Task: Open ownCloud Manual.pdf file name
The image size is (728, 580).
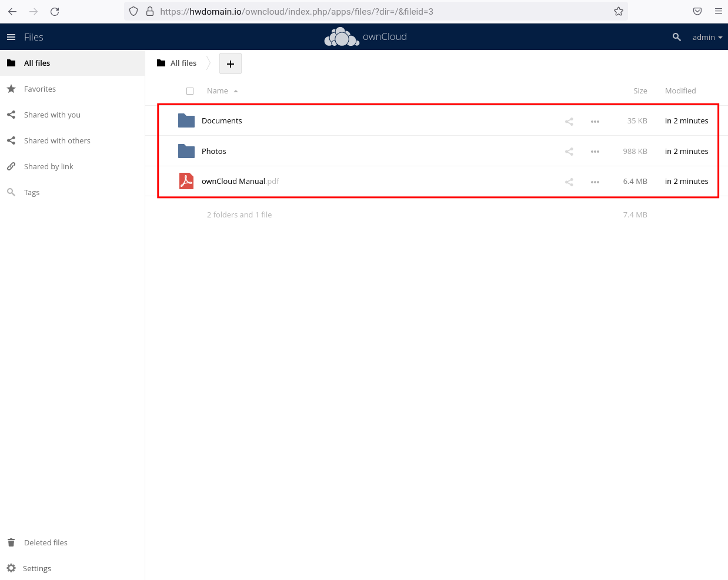Action: coord(240,181)
